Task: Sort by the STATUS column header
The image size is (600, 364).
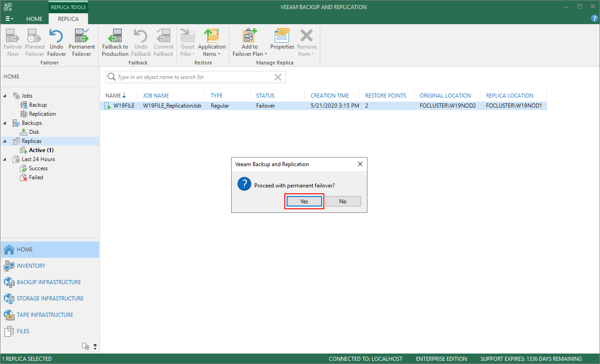Action: coord(265,96)
